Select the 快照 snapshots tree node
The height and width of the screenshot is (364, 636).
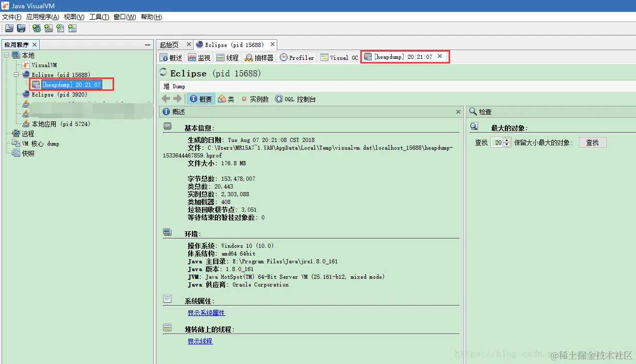[28, 153]
